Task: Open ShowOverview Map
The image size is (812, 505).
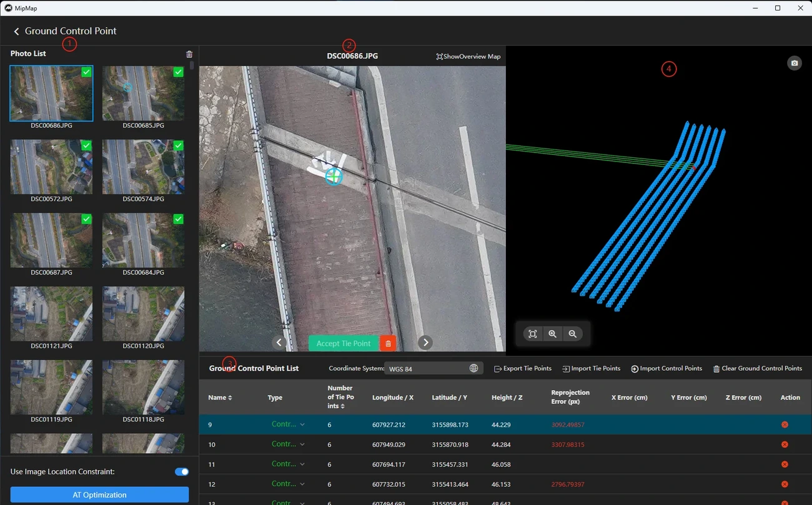Action: [468, 56]
